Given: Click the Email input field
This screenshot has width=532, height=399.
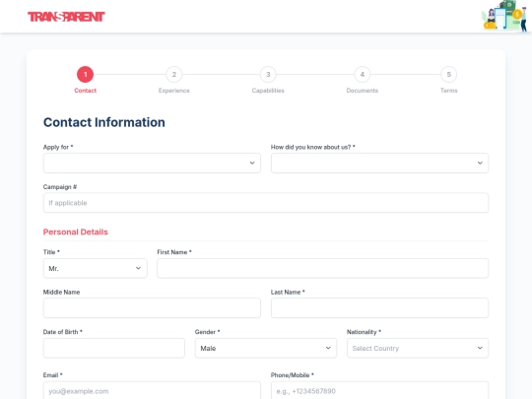Looking at the screenshot, I should click(x=152, y=391).
